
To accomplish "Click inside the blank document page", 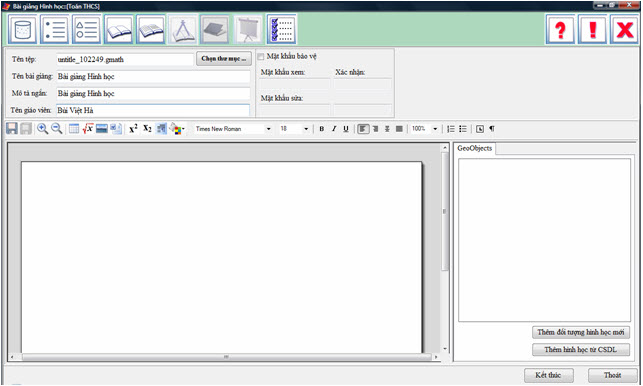I will [221, 258].
